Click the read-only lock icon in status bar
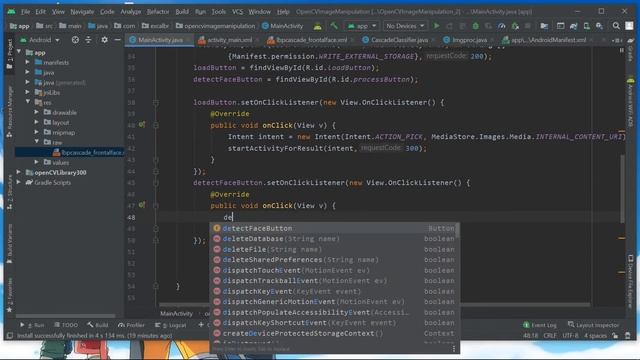This screenshot has height=360, width=640. [615, 336]
